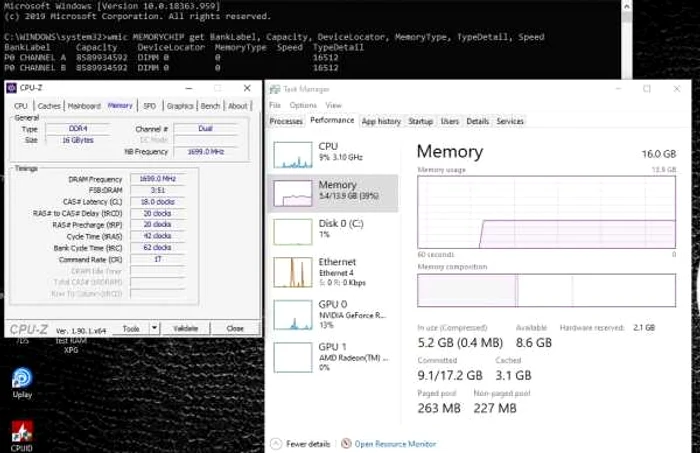
Task: Click the '227 MB' non-paged pool value
Action: (495, 408)
